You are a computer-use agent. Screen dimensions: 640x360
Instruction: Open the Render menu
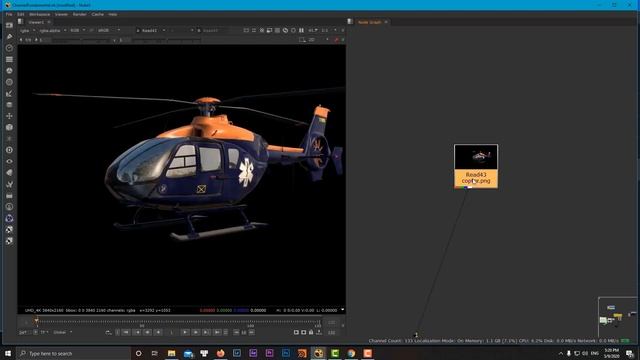pos(80,14)
